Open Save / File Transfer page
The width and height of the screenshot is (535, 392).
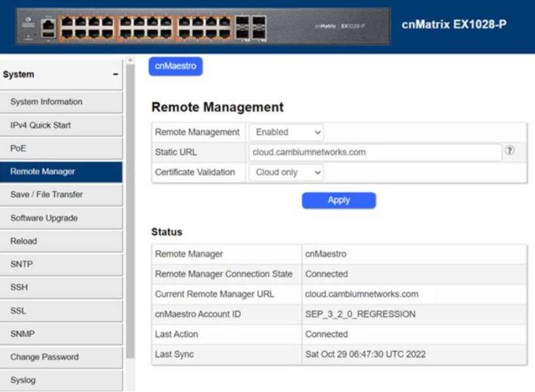pos(61,195)
